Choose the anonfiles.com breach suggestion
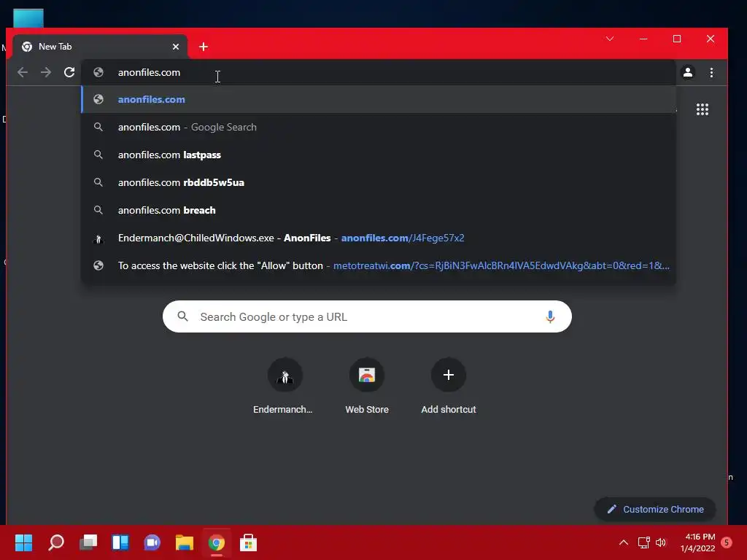 [379, 210]
